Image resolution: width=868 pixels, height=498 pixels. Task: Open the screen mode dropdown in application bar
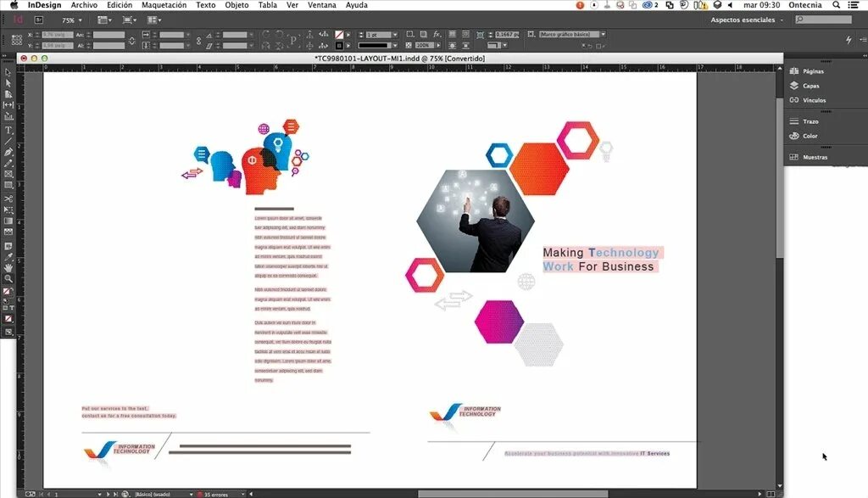click(x=129, y=20)
